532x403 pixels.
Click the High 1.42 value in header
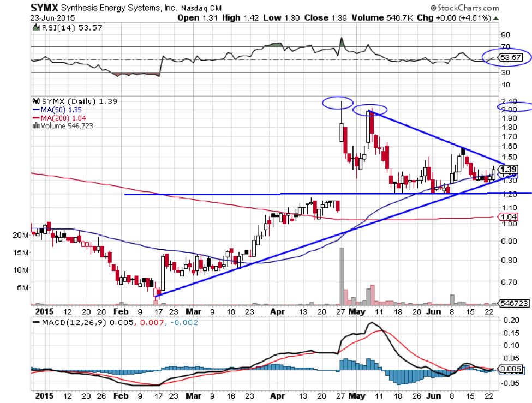coord(240,17)
